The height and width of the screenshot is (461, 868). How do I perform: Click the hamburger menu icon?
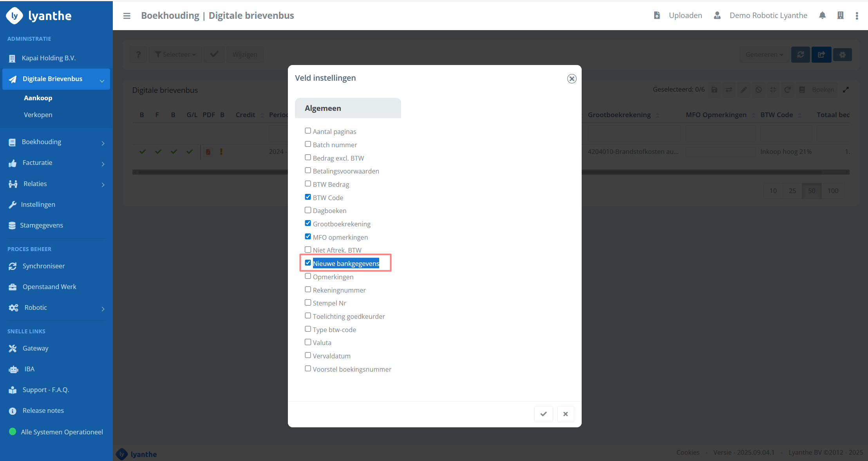pyautogui.click(x=127, y=16)
